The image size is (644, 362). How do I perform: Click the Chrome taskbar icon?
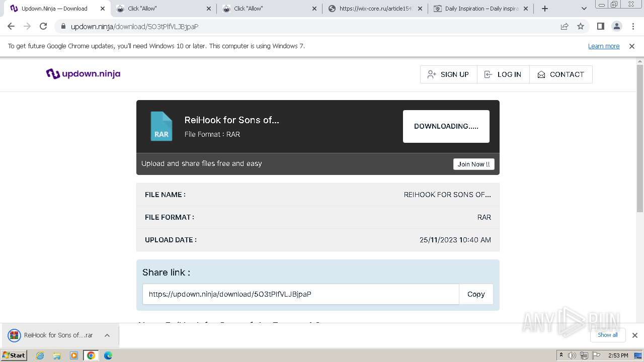[91, 355]
